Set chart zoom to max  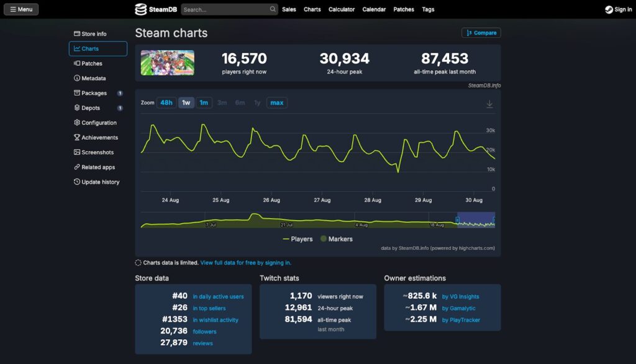pos(277,103)
